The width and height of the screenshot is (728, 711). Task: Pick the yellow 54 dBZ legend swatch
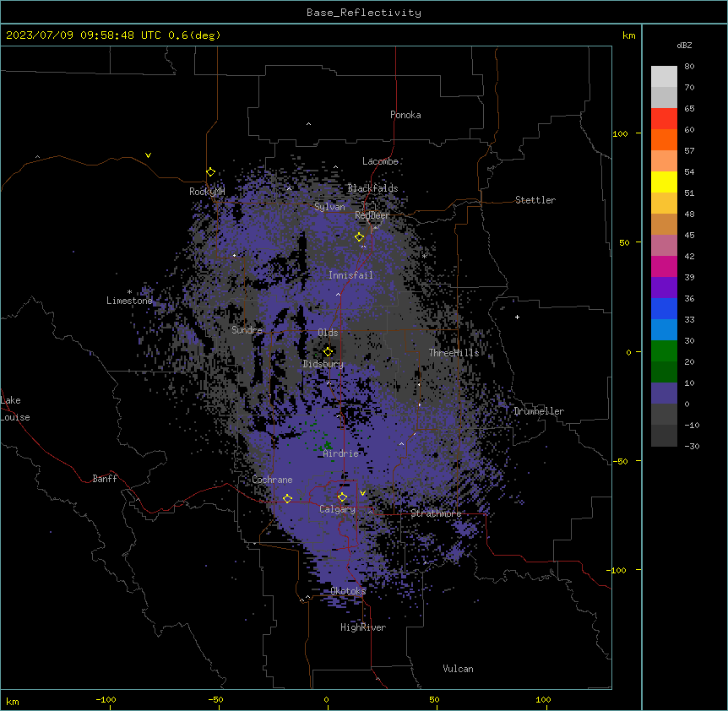click(x=664, y=182)
